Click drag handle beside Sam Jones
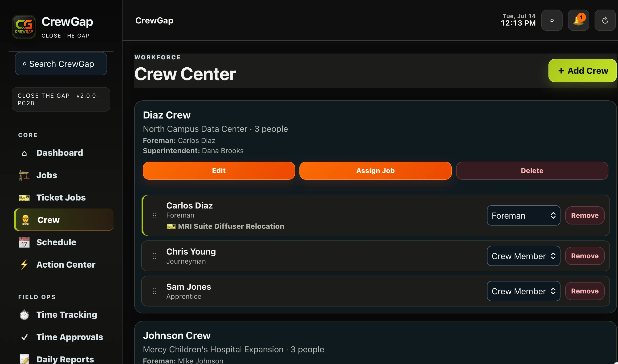This screenshot has width=618, height=364. tap(154, 291)
